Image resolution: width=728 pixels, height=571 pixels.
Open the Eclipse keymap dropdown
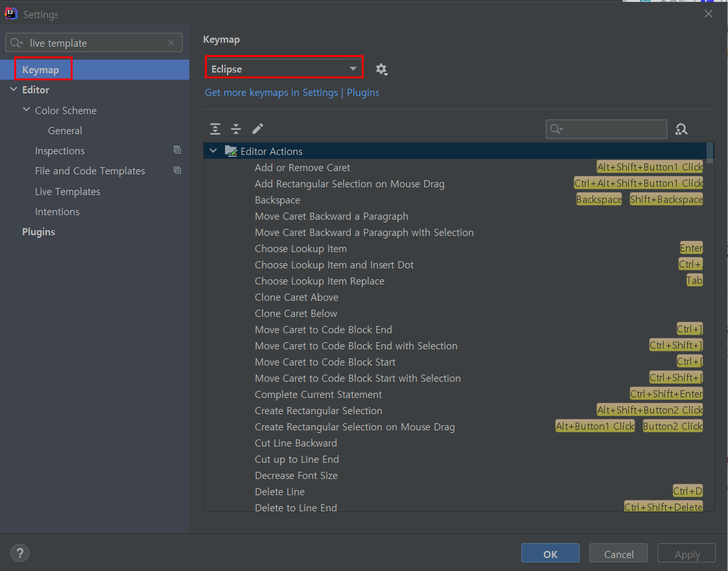coord(284,69)
